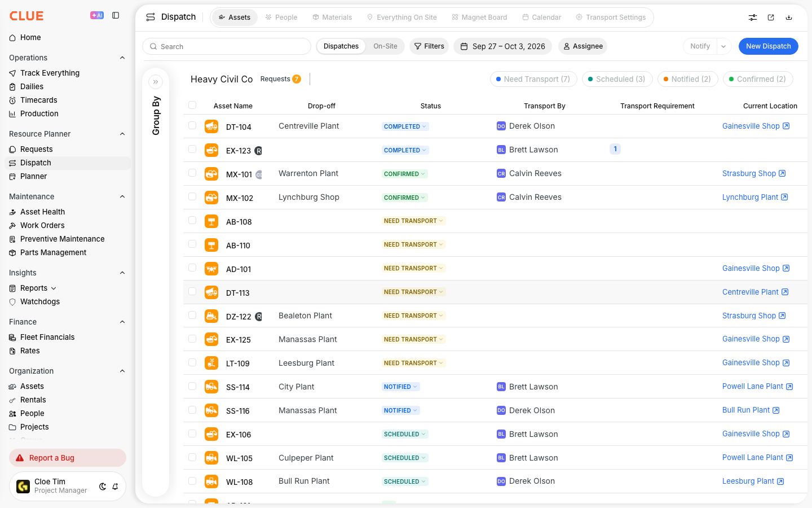Click the download export icon
This screenshot has height=508, width=812.
point(789,17)
